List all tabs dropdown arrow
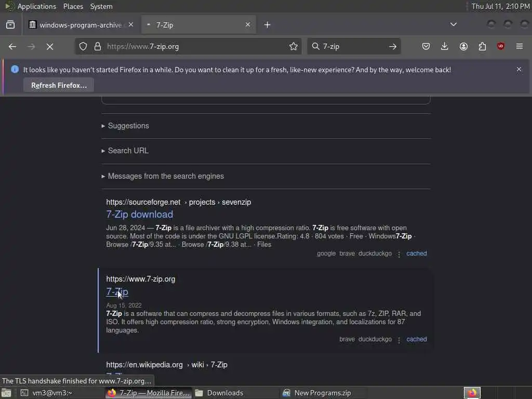The image size is (532, 399). pyautogui.click(x=453, y=24)
